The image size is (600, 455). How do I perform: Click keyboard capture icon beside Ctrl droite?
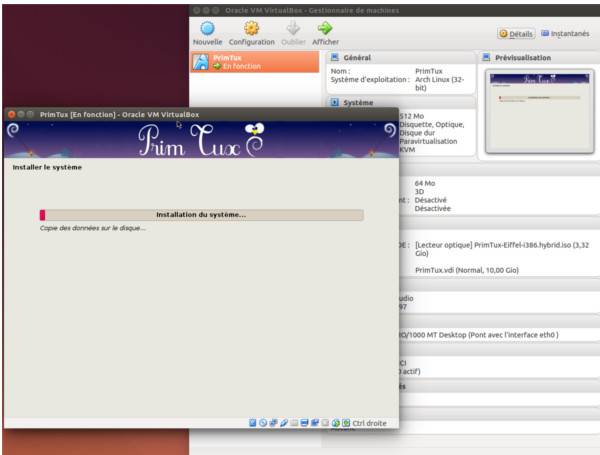[346, 423]
